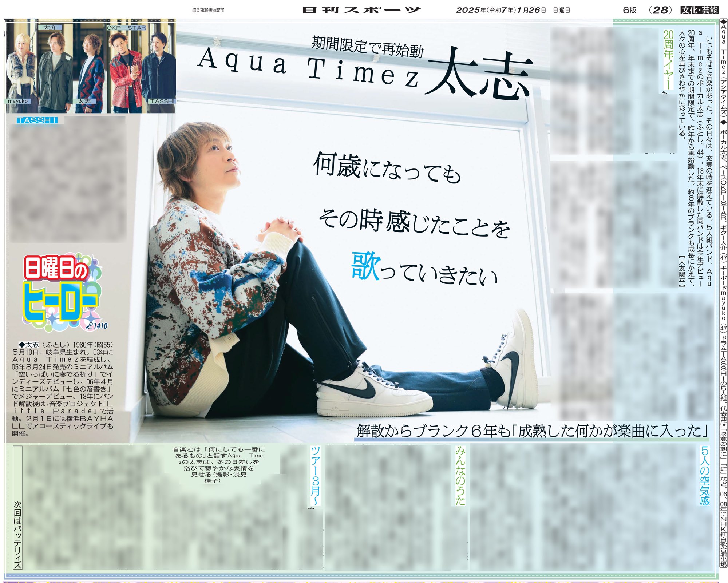Click the 解散からブランク6年も bottom headline
Viewport: 728px width, 583px height.
tap(532, 431)
